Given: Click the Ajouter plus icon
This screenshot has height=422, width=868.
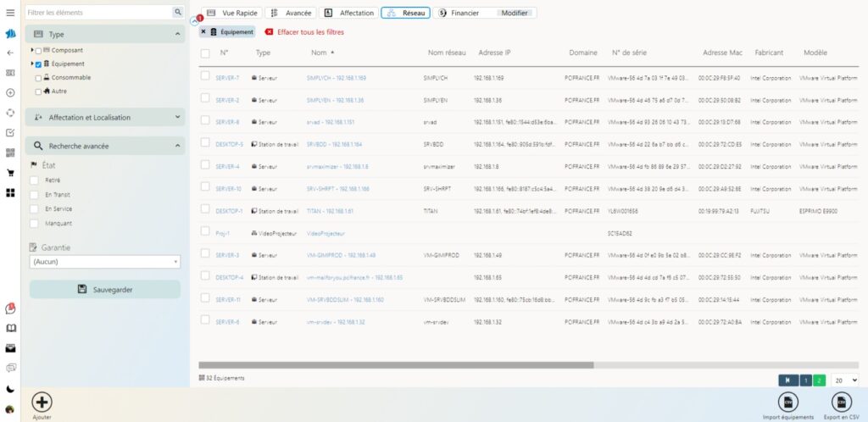Looking at the screenshot, I should point(42,402).
